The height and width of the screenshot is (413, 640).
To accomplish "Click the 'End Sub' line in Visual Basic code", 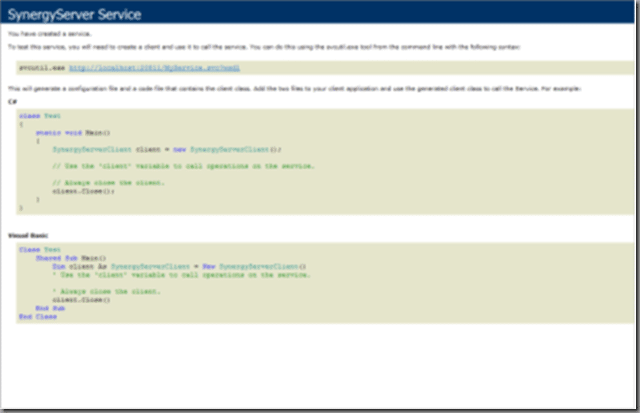I will point(50,308).
